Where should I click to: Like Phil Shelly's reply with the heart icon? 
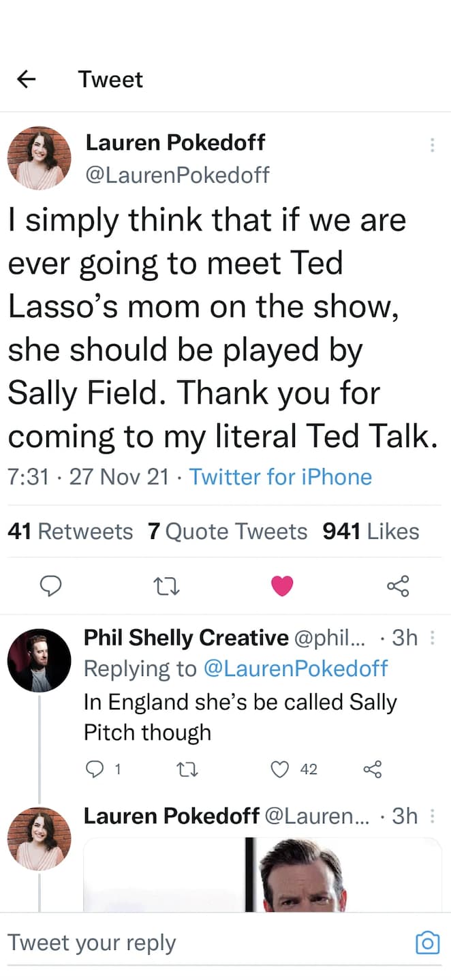(279, 769)
